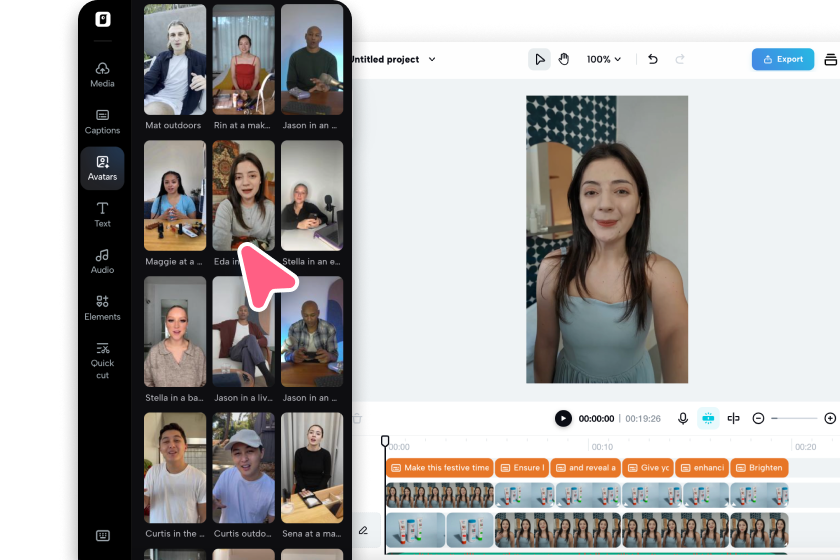Choose the Rin at a makeup avatar

click(243, 59)
